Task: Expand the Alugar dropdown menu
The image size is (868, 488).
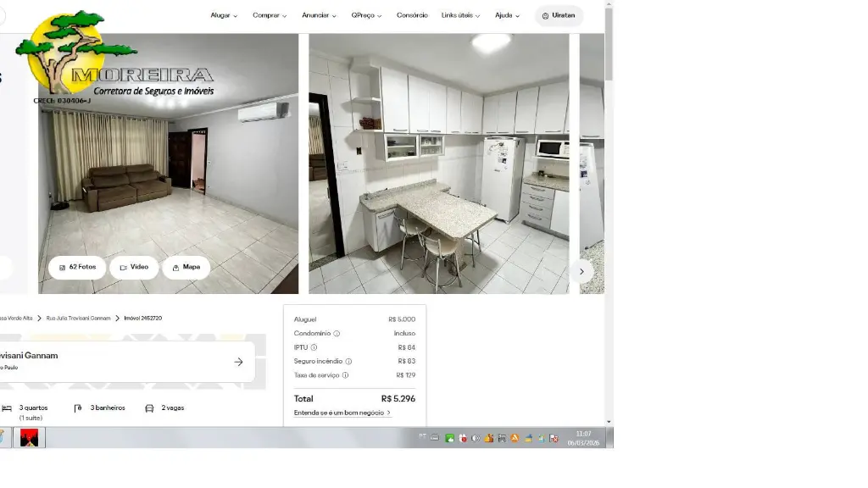Action: [224, 15]
